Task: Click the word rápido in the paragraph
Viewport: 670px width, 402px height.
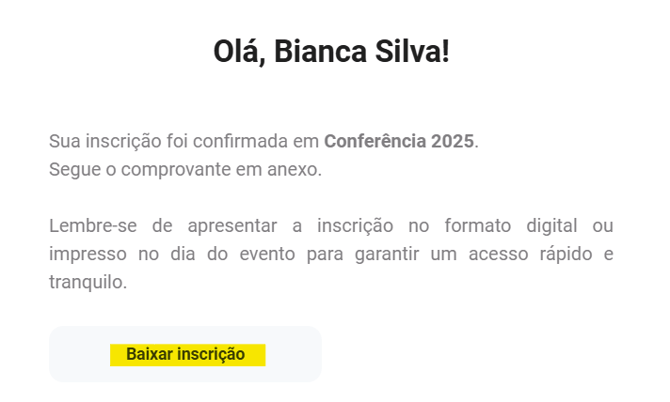Action: tap(564, 253)
